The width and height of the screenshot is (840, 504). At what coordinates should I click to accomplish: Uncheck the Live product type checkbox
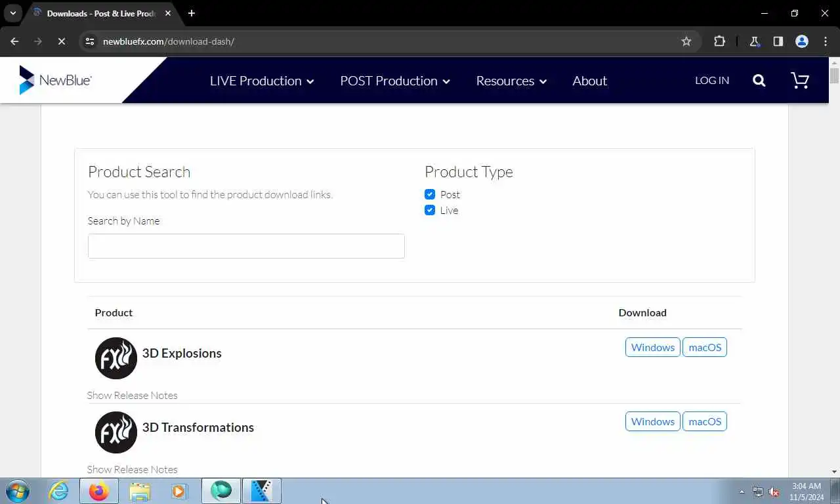pyautogui.click(x=430, y=210)
